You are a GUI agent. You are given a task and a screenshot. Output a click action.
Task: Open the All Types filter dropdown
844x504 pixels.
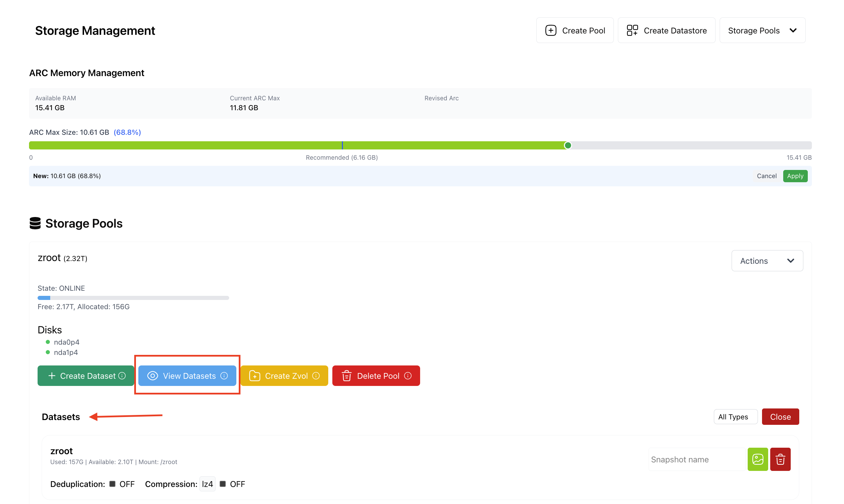(735, 417)
